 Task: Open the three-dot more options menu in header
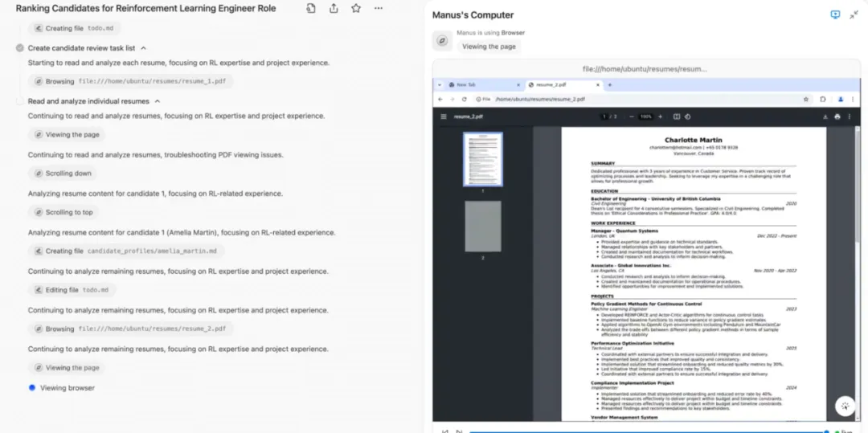click(378, 8)
